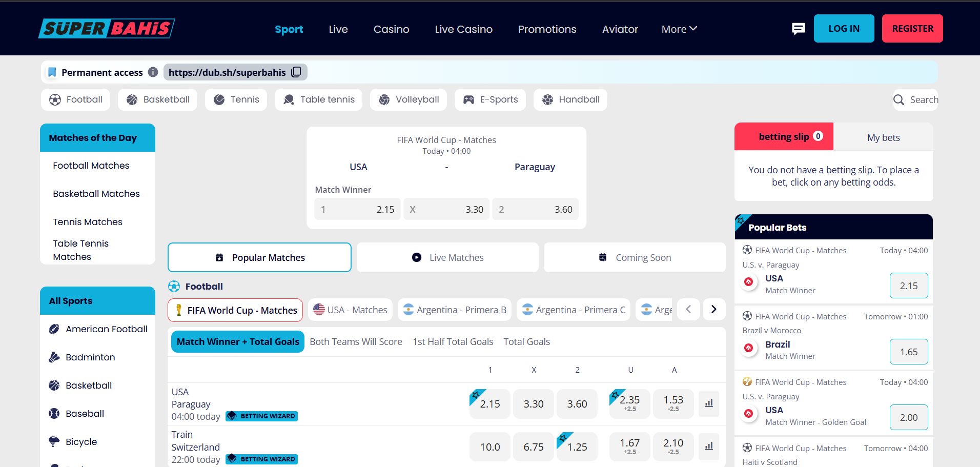Filter by Volleyball chip

(x=408, y=99)
